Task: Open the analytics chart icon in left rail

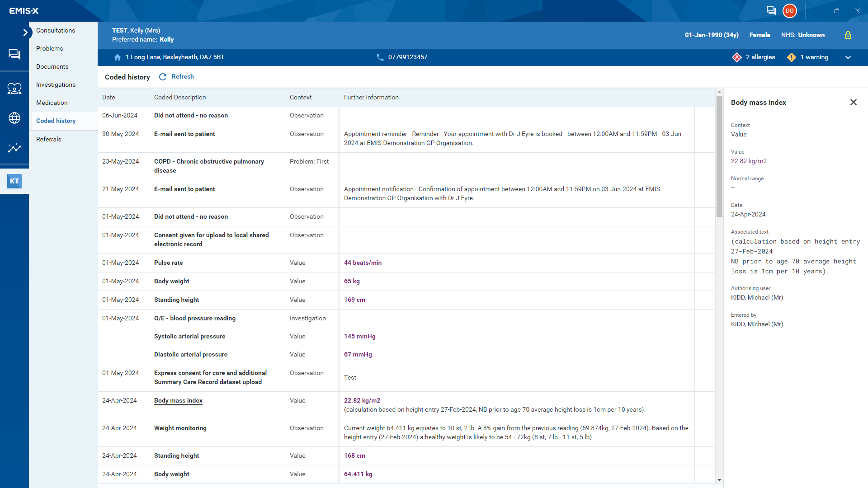Action: click(x=14, y=147)
